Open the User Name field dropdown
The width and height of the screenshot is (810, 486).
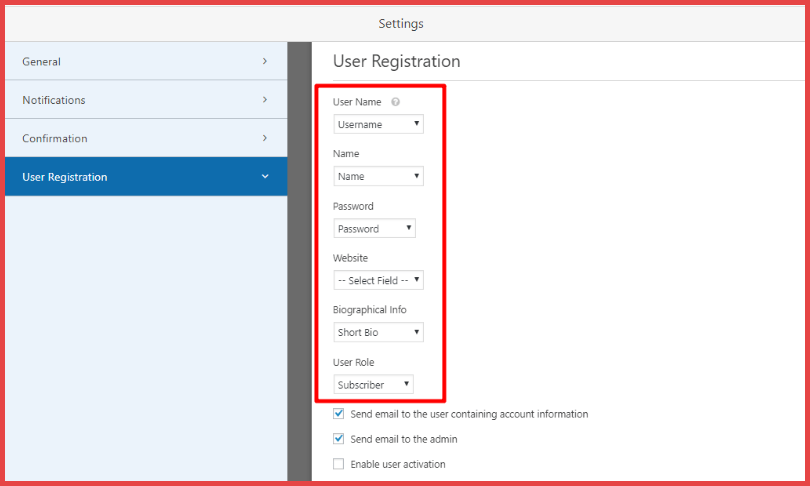(378, 125)
